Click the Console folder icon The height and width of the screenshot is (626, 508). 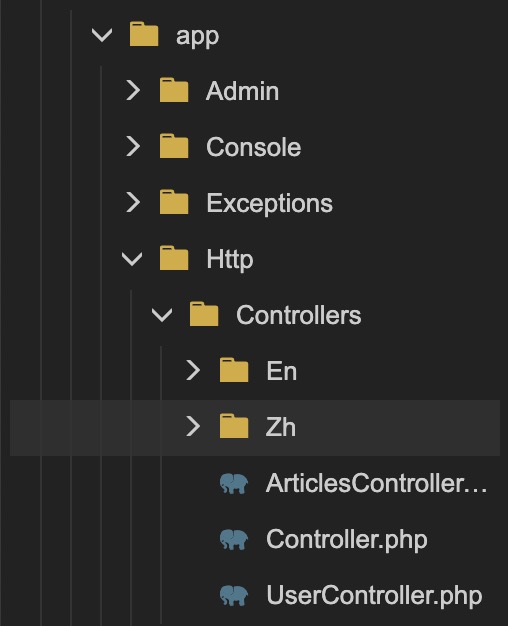pos(174,146)
